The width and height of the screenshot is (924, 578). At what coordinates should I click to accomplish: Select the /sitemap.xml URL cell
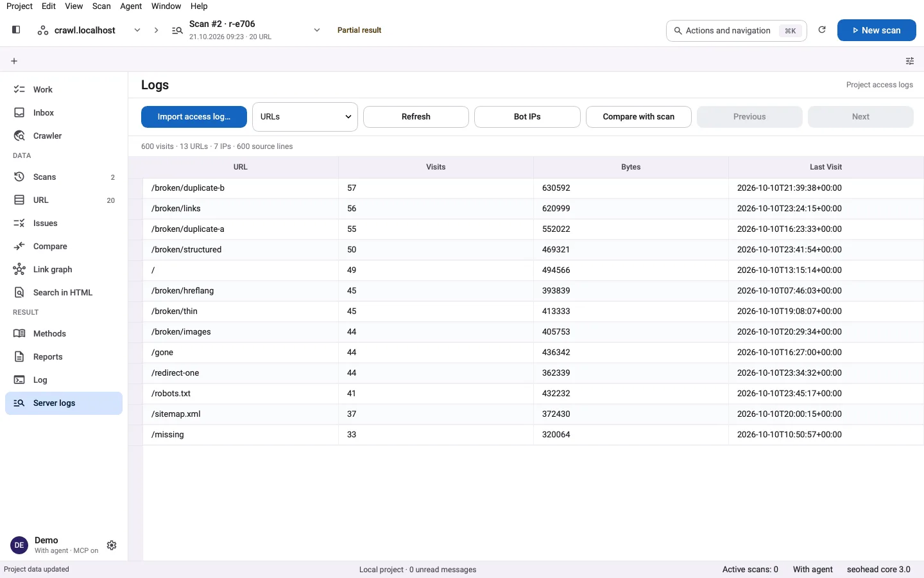[241, 414]
